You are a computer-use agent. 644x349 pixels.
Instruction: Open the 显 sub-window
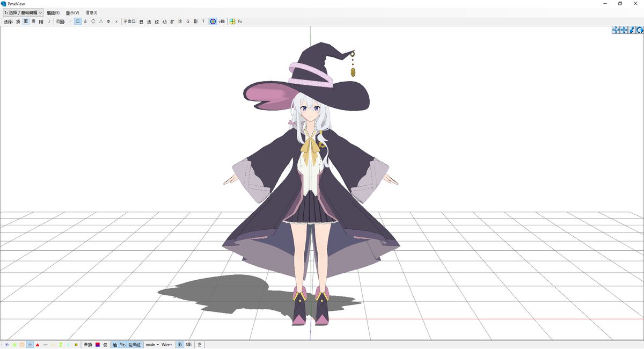click(x=141, y=21)
